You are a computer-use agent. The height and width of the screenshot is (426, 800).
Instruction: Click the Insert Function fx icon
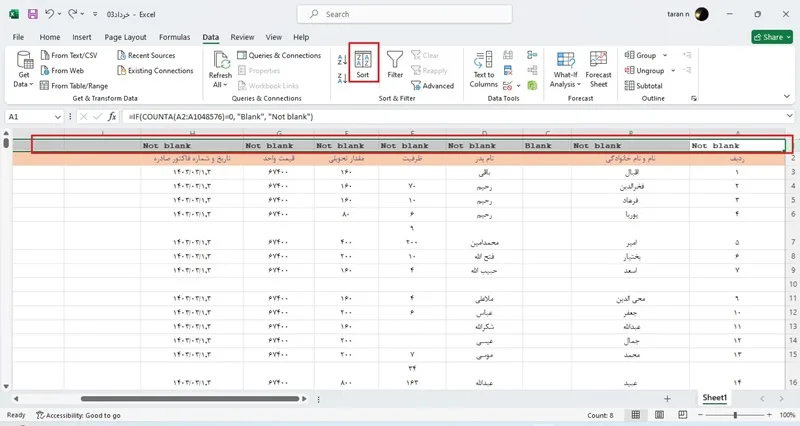[x=112, y=117]
